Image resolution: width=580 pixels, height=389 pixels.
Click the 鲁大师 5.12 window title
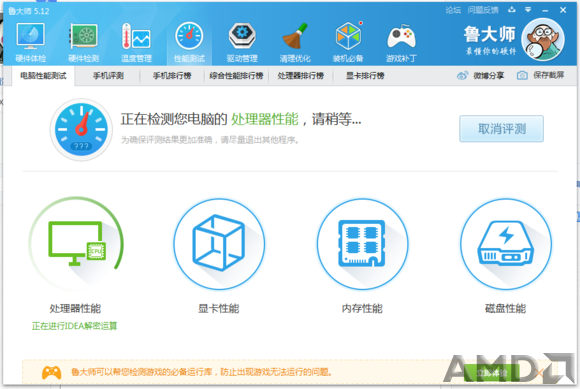click(x=28, y=11)
